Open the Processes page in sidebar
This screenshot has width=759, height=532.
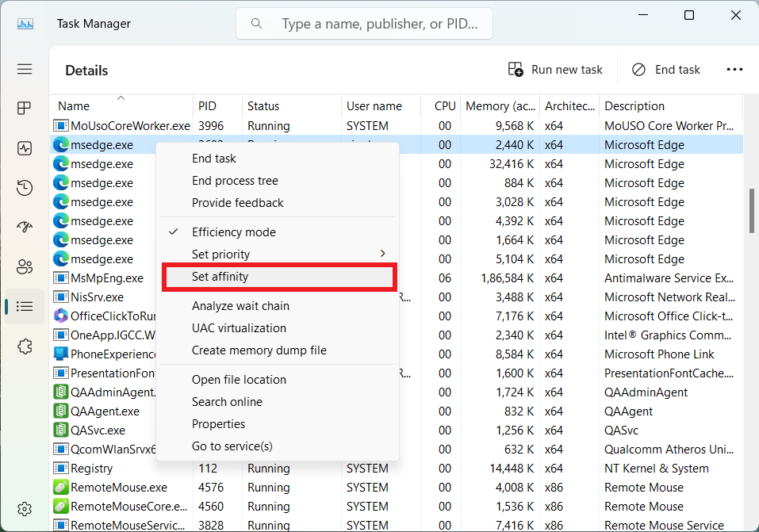[25, 108]
